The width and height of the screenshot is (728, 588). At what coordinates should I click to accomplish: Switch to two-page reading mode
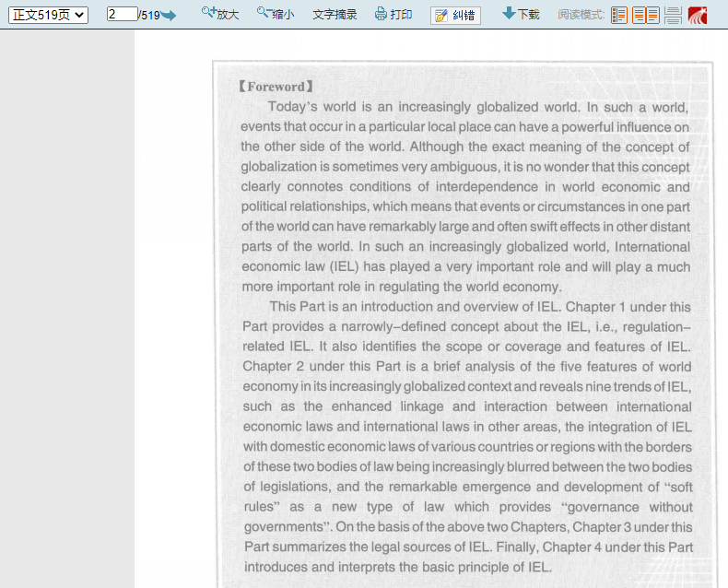(x=646, y=16)
